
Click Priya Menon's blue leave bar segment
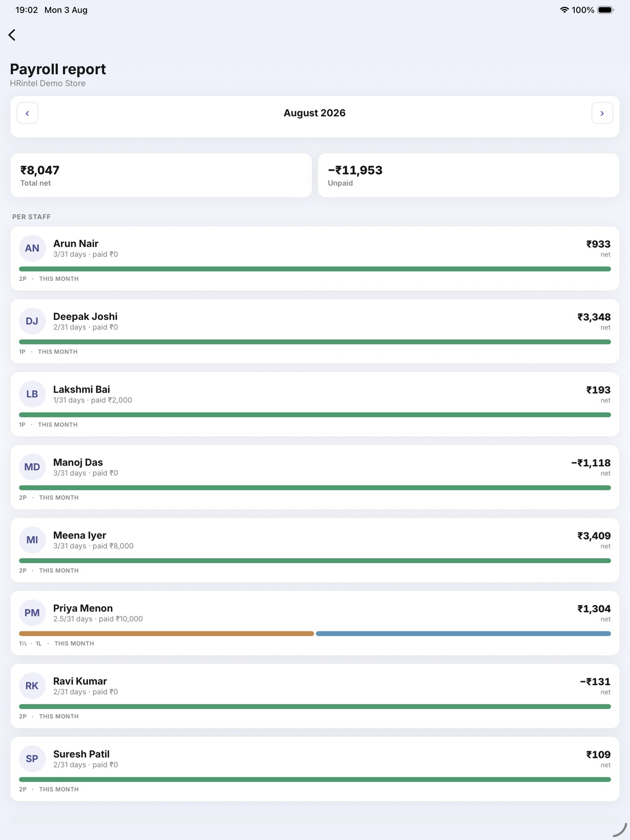[463, 633]
